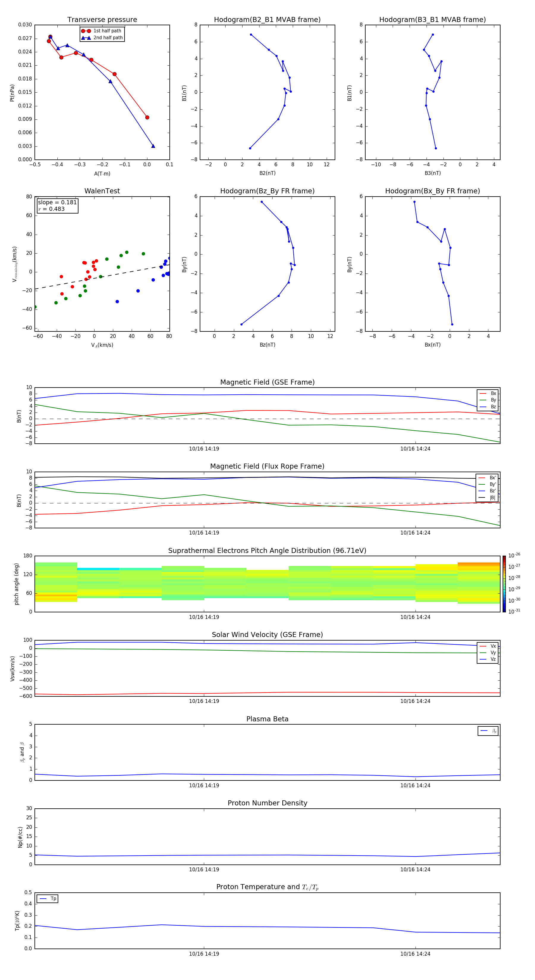This screenshot has width=535, height=980.
Task: Click the 'Bz(nT)' x-axis label
Action: point(267,345)
